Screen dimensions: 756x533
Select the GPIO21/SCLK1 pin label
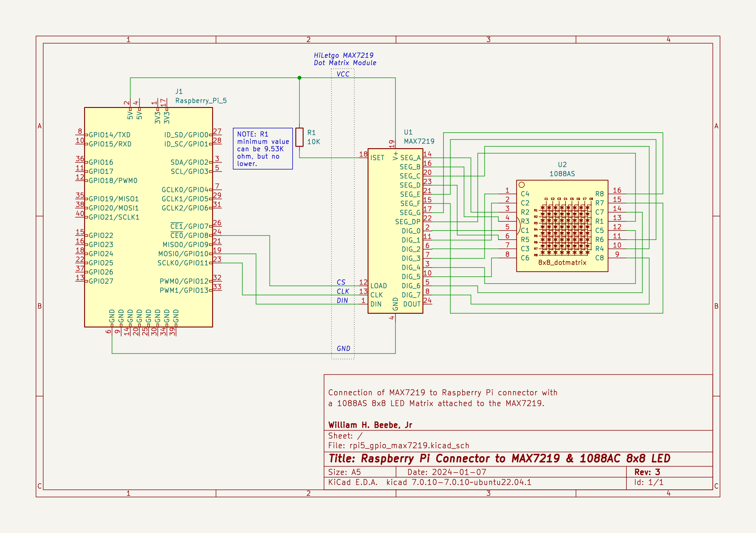click(114, 217)
